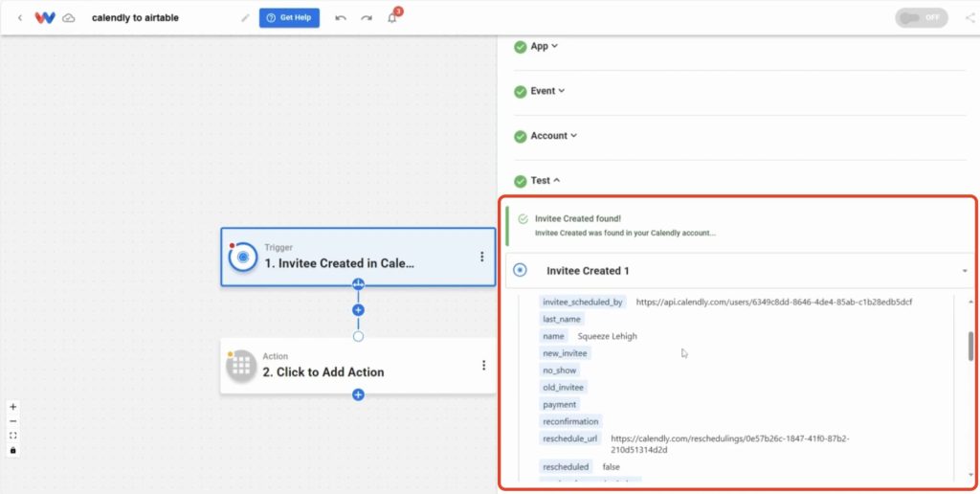980x494 pixels.
Task: Click the Invitee Created found! message
Action: coord(578,219)
